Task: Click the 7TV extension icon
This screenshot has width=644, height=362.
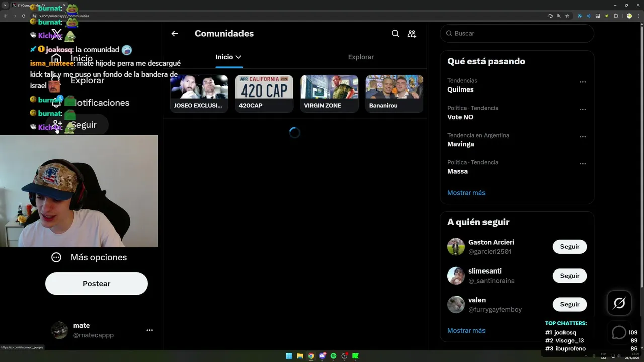Action: (579, 16)
